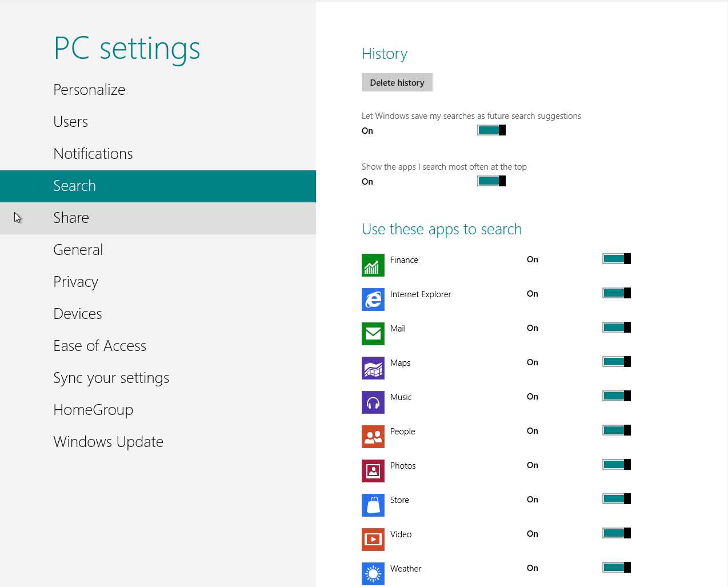Click 'Show the apps I search most often' text

click(444, 167)
